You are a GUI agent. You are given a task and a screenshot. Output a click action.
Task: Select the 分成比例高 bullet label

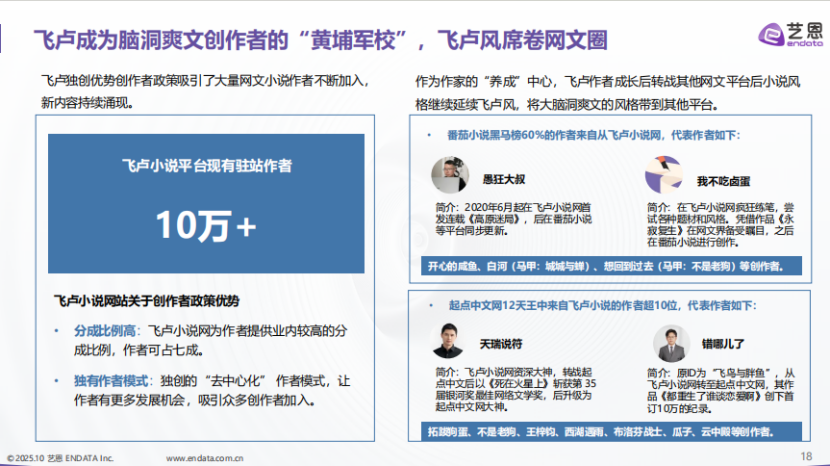105,331
